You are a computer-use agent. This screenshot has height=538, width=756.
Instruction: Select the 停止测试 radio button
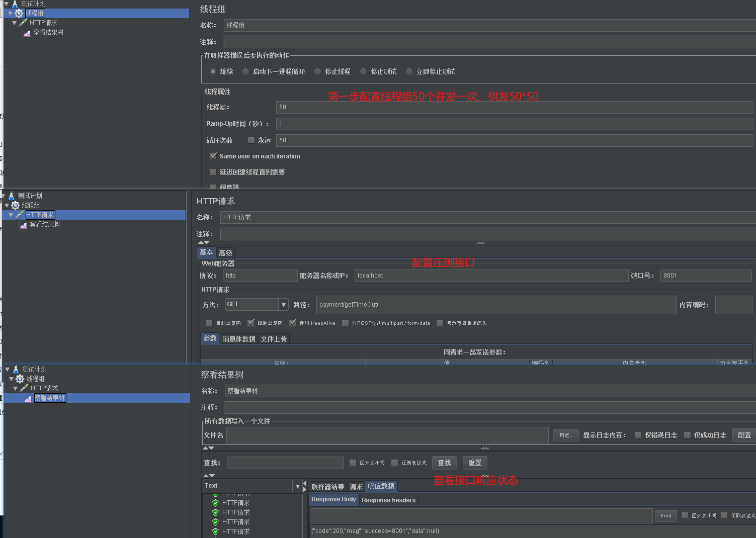coord(363,71)
